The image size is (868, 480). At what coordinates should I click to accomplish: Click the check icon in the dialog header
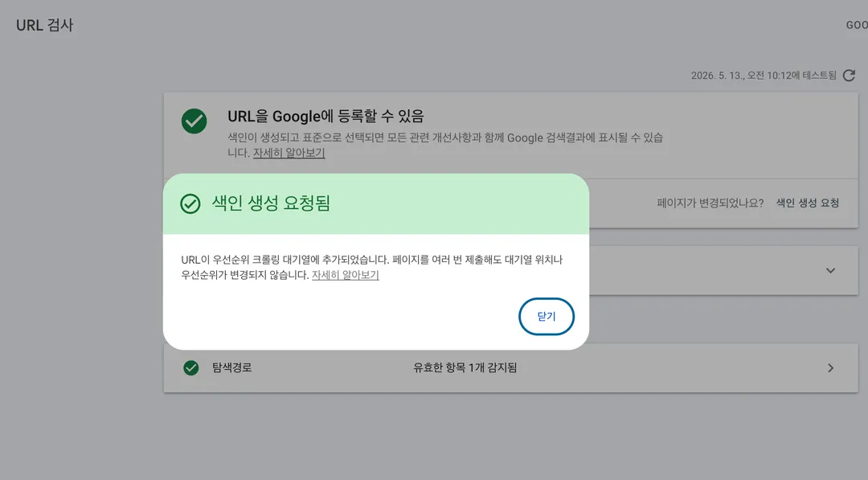coord(190,203)
